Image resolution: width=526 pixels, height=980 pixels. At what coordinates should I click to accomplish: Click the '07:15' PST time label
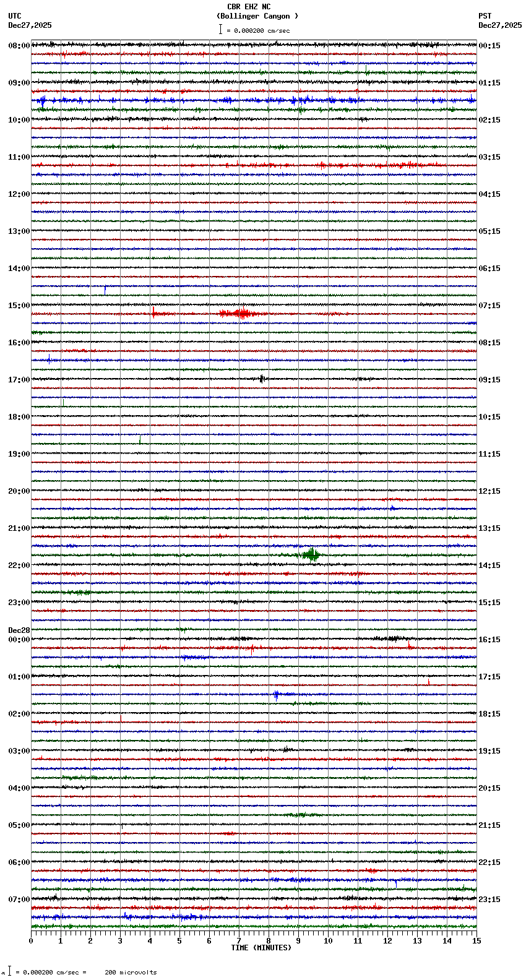[x=489, y=306]
